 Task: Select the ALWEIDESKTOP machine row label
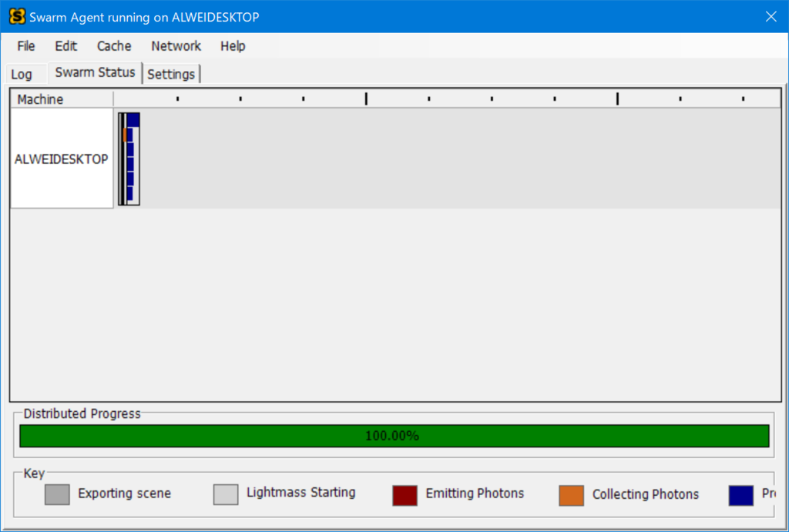[x=62, y=159]
